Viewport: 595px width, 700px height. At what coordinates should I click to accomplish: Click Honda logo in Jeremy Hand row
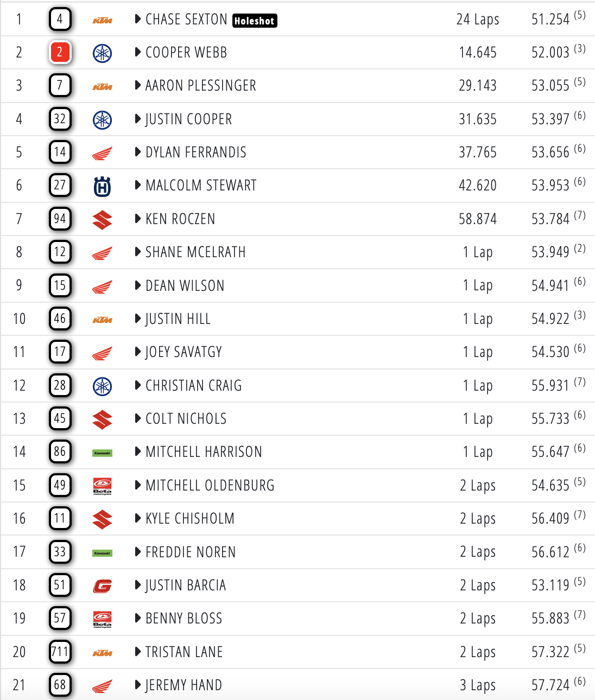pyautogui.click(x=102, y=686)
